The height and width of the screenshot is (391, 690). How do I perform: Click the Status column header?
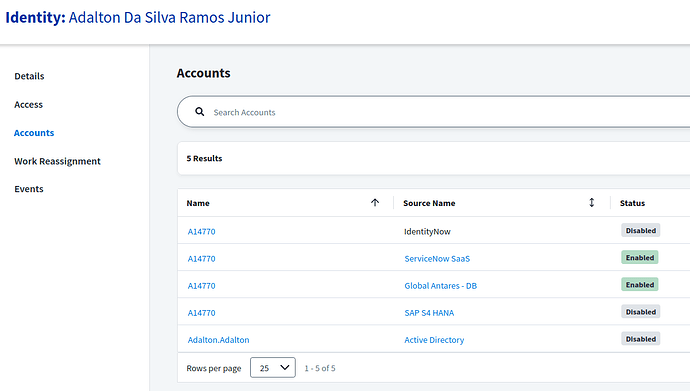pyautogui.click(x=632, y=203)
